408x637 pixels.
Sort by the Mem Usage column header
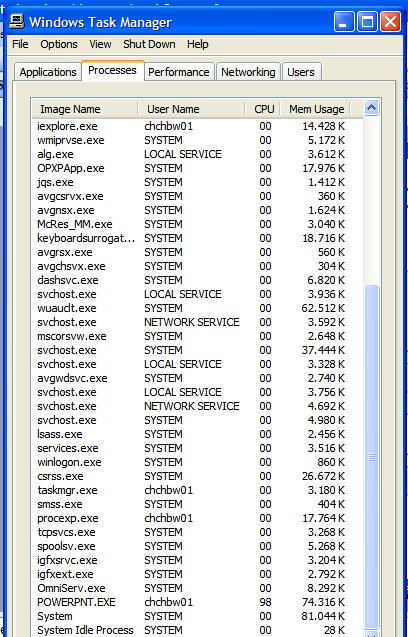tap(315, 109)
